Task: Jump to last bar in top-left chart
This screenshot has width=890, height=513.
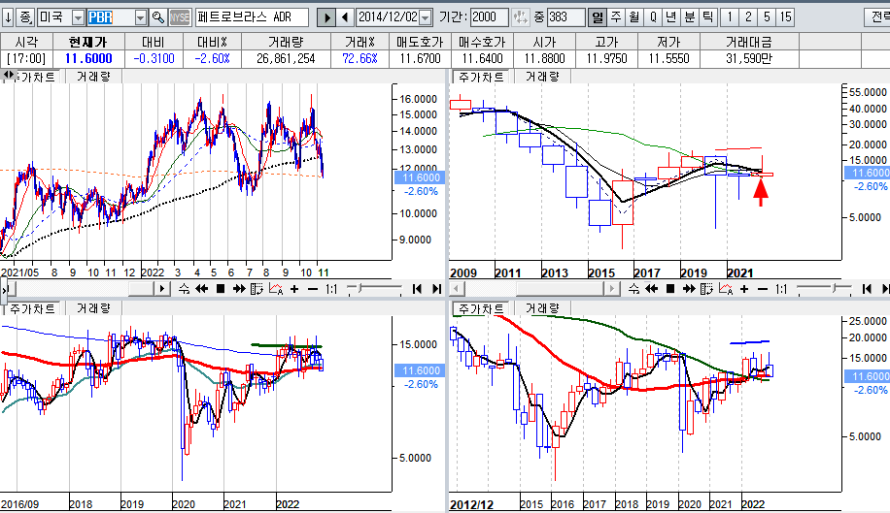Action: pyautogui.click(x=435, y=288)
